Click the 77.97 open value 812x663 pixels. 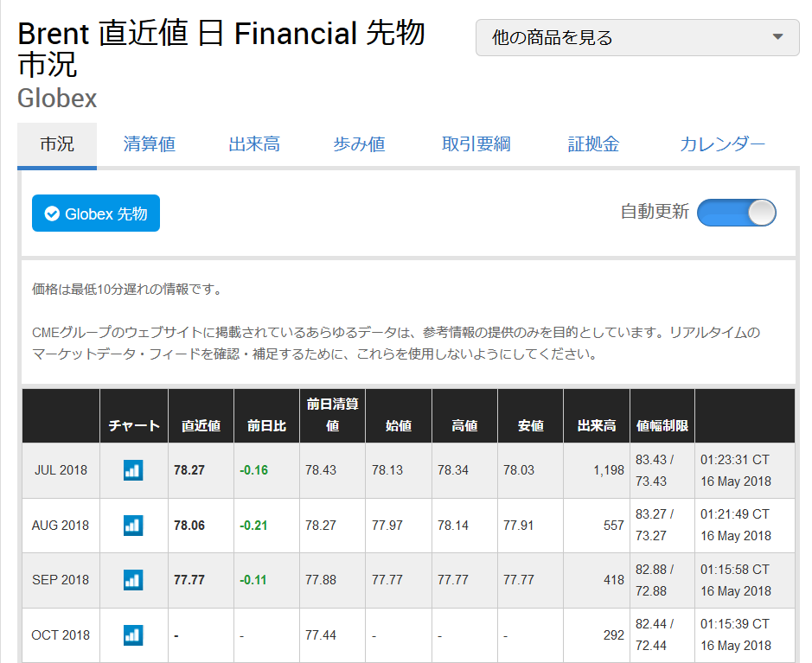[387, 526]
